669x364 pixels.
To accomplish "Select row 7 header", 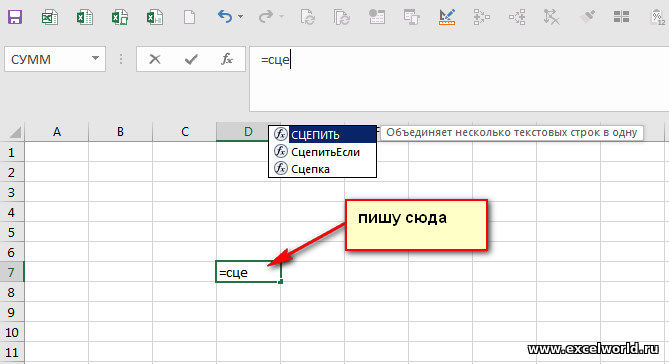I will click(12, 272).
